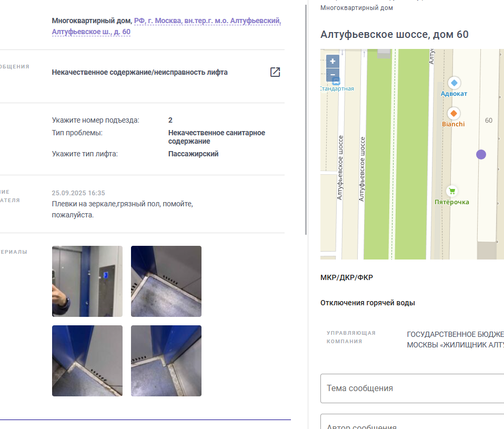Click the Тип проблемы label
The width and height of the screenshot is (504, 429).
[x=77, y=133]
